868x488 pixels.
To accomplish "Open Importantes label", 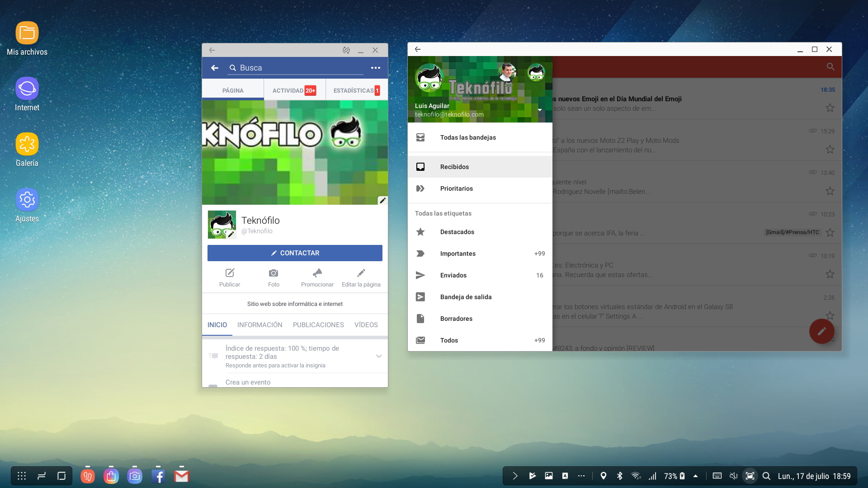I will (x=480, y=253).
